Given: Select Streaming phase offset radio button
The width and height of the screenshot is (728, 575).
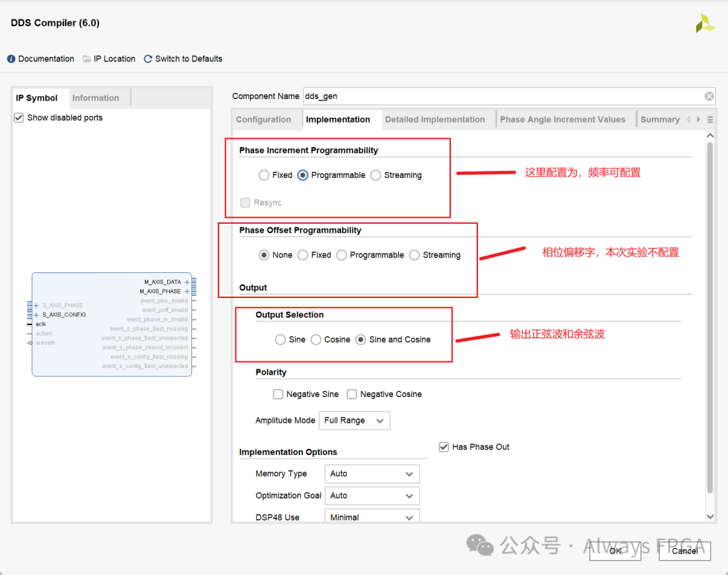Looking at the screenshot, I should pyautogui.click(x=415, y=255).
